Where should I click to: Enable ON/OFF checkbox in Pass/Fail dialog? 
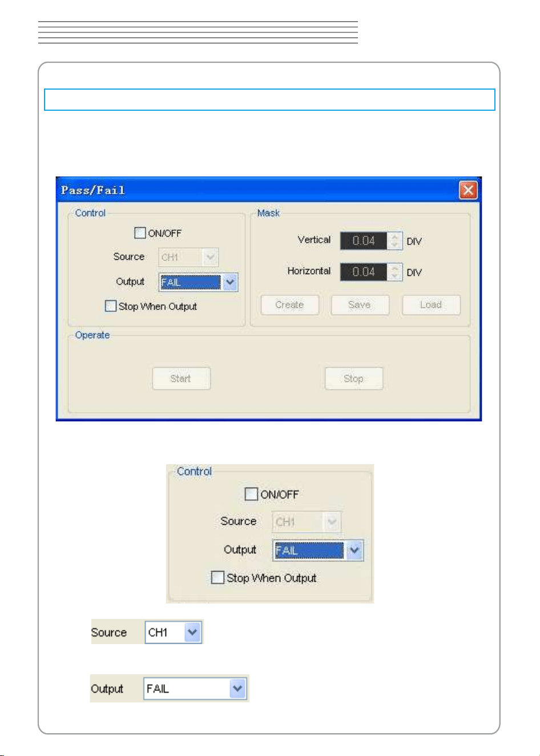(140, 233)
